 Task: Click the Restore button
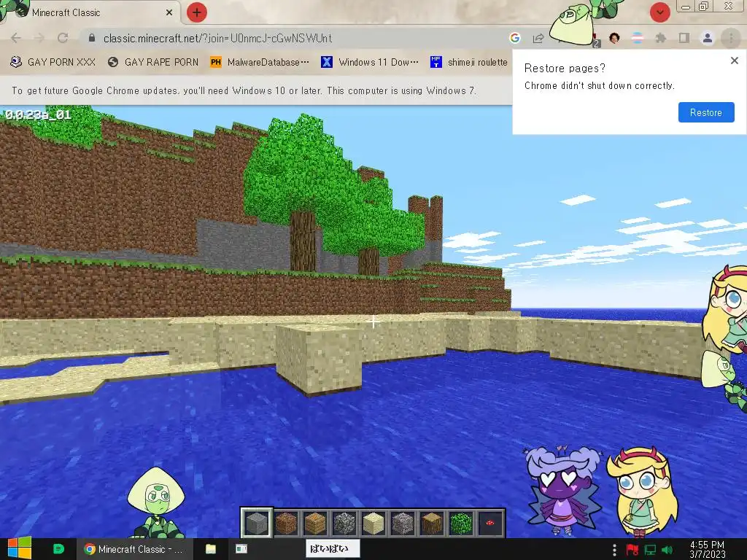tap(706, 112)
